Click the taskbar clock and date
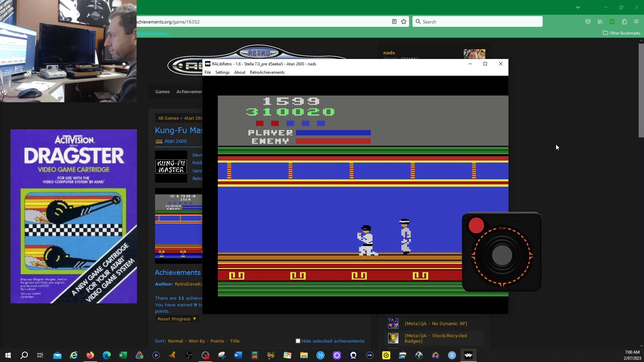Image resolution: width=644 pixels, height=362 pixels. pos(632,355)
